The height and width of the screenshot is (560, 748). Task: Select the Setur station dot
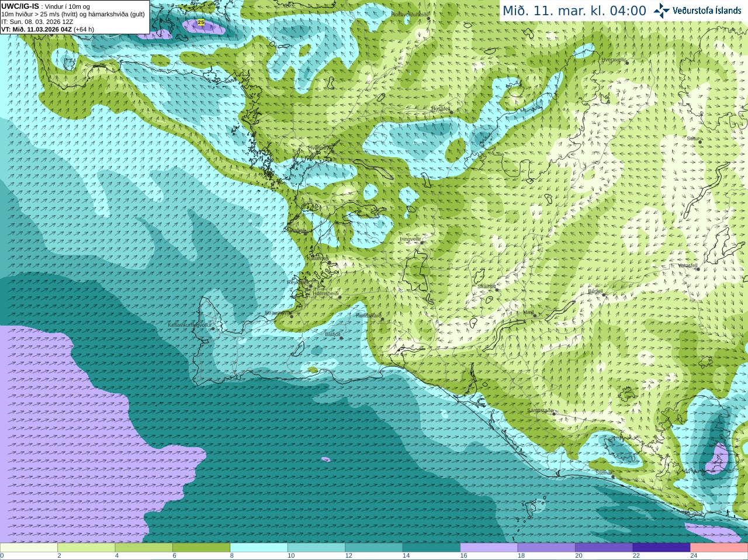click(700, 141)
